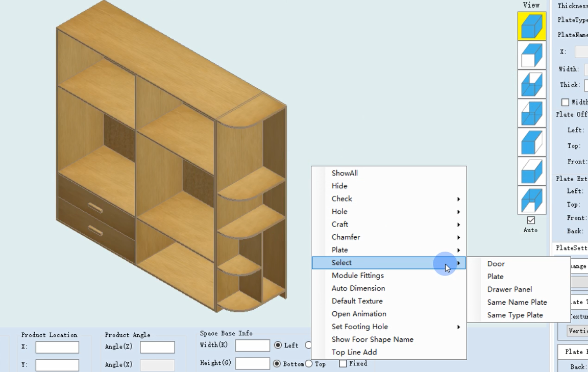Image resolution: width=588 pixels, height=372 pixels.
Task: Choose Drawer Panel from the Select submenu
Action: 509,289
